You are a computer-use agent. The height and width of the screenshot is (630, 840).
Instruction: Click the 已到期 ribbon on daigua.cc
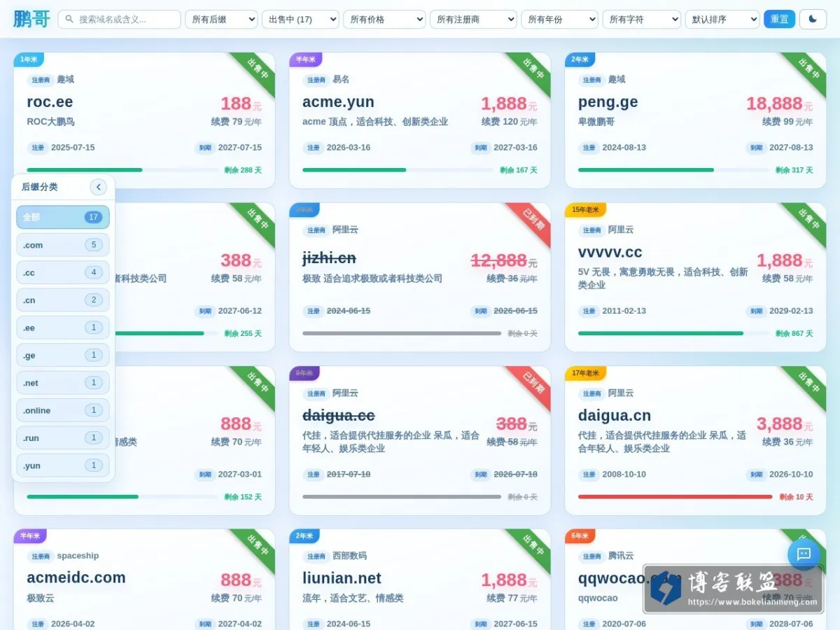[x=533, y=384]
